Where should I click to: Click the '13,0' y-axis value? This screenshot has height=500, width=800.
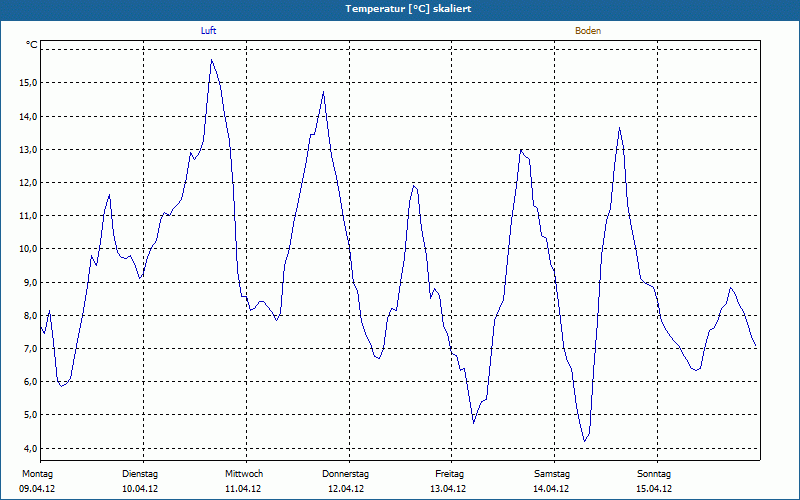29,149
